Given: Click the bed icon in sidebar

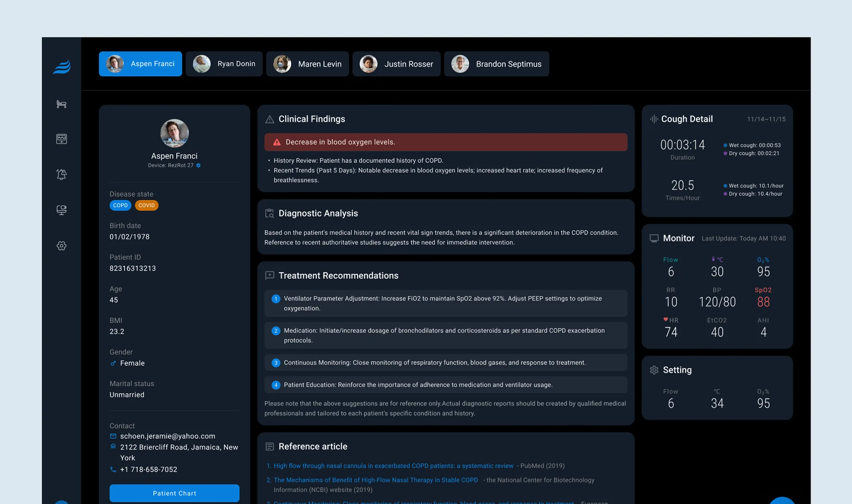Looking at the screenshot, I should pos(61,104).
